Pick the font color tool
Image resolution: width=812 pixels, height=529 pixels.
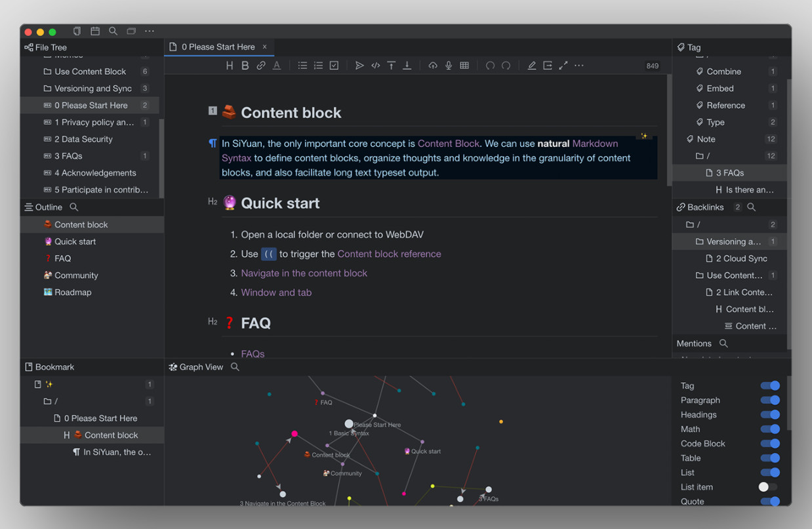(x=277, y=66)
